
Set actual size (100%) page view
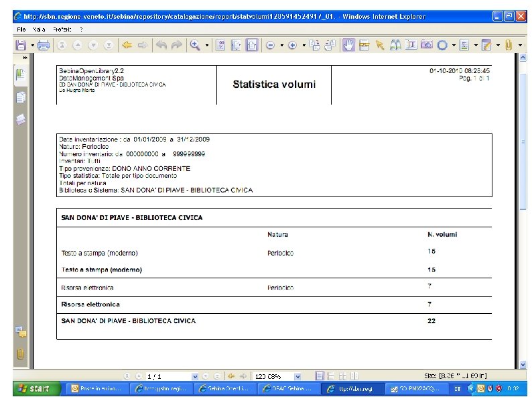tap(220, 45)
